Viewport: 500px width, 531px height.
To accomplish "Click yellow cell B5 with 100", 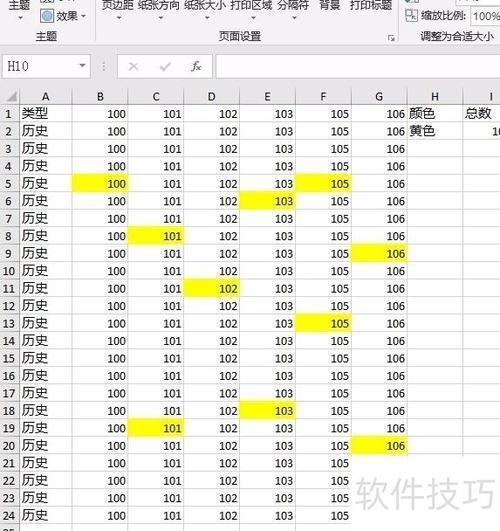I will tap(100, 184).
